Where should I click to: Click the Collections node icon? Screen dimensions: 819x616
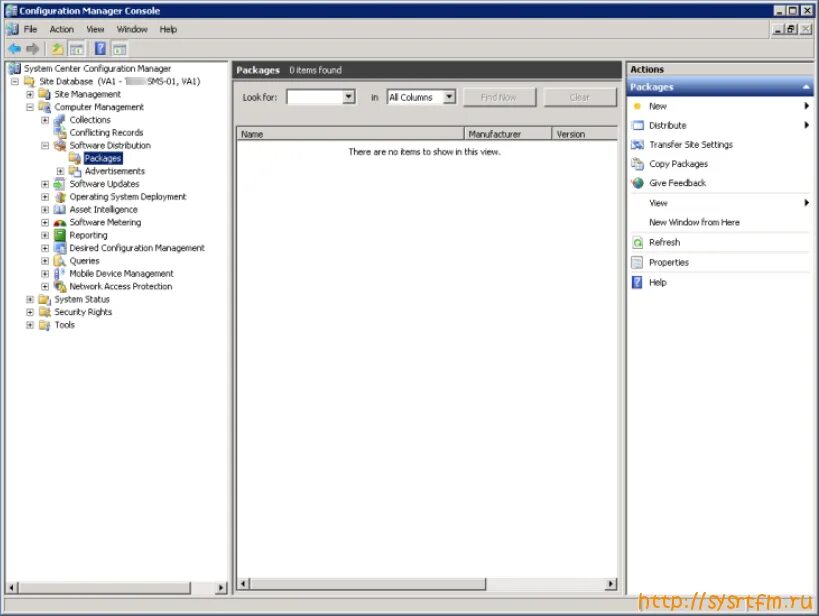(x=60, y=120)
